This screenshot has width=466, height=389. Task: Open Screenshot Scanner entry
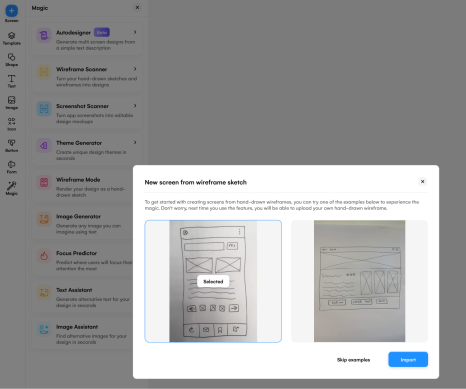87,113
